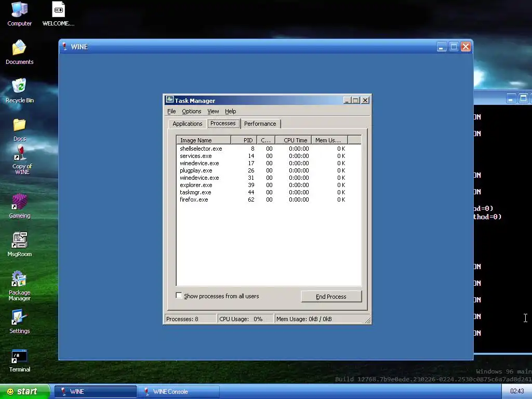Click the WINE window title bar icon

click(x=64, y=46)
